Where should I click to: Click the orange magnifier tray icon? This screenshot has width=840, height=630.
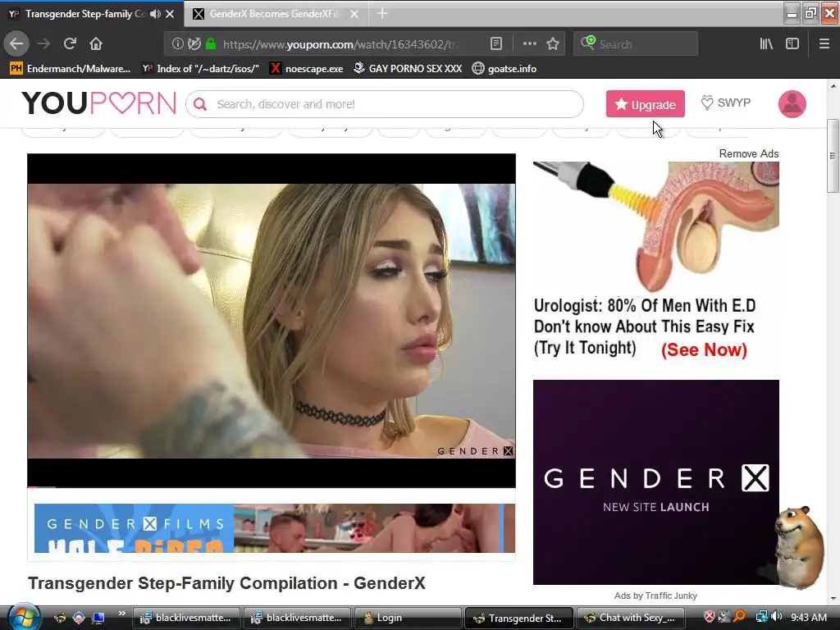click(x=739, y=617)
